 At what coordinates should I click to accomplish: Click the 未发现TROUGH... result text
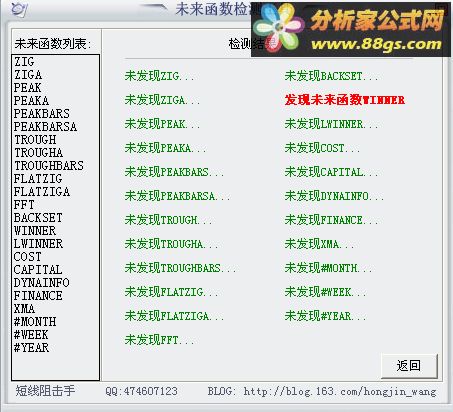click(x=169, y=220)
